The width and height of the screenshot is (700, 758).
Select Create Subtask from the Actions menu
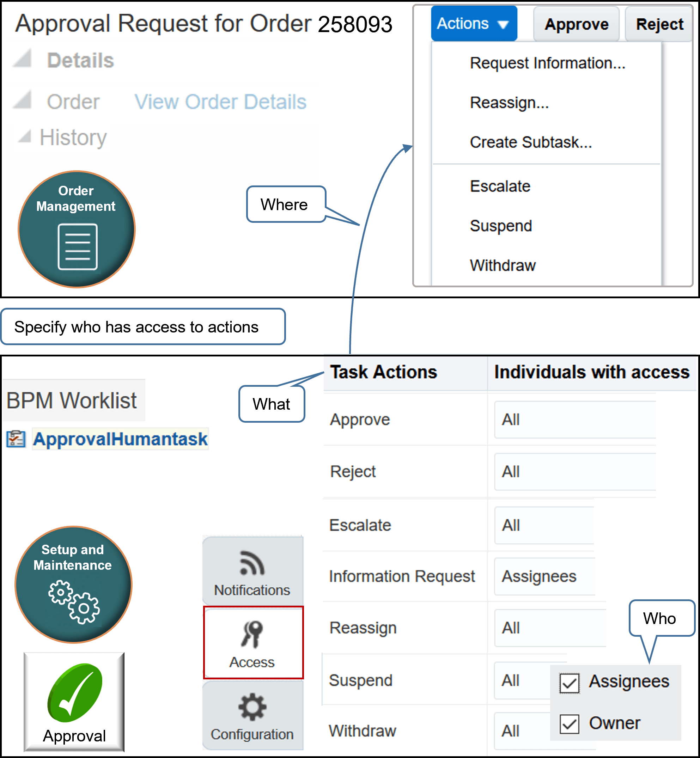point(530,142)
